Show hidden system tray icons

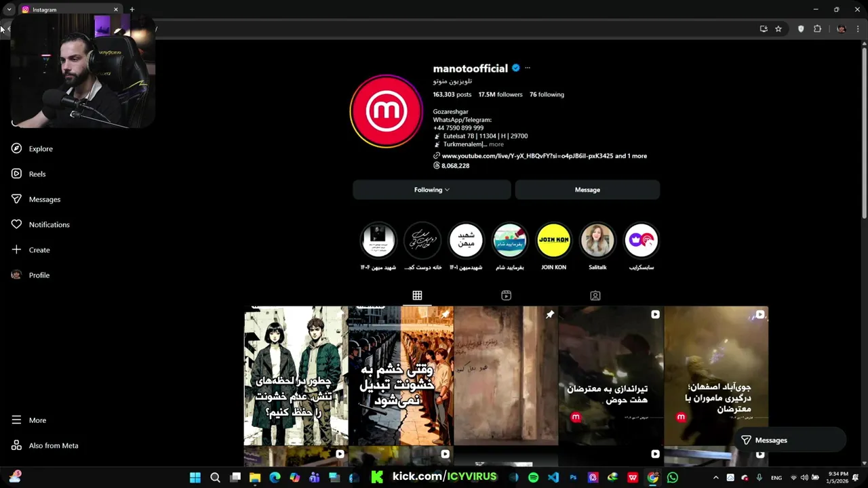tap(715, 478)
